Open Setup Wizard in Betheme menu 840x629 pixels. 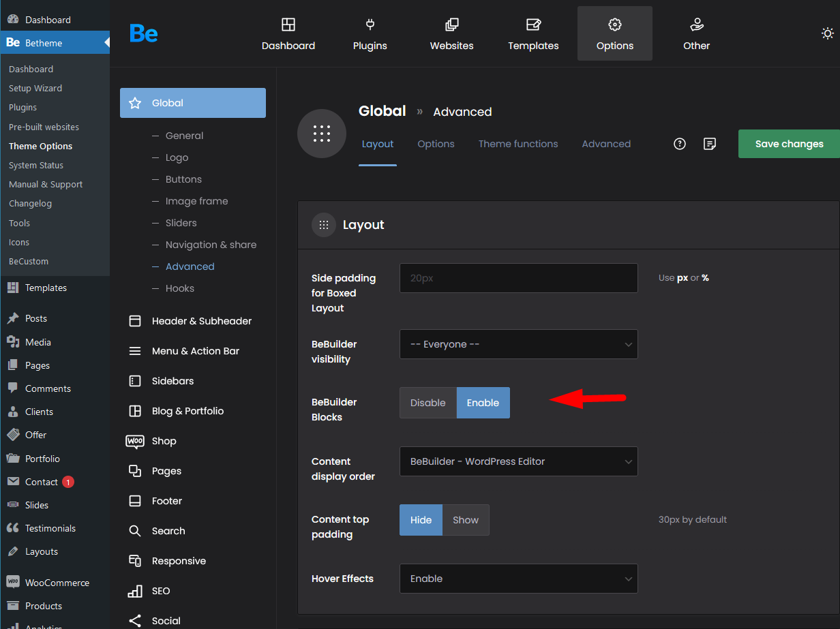(35, 88)
